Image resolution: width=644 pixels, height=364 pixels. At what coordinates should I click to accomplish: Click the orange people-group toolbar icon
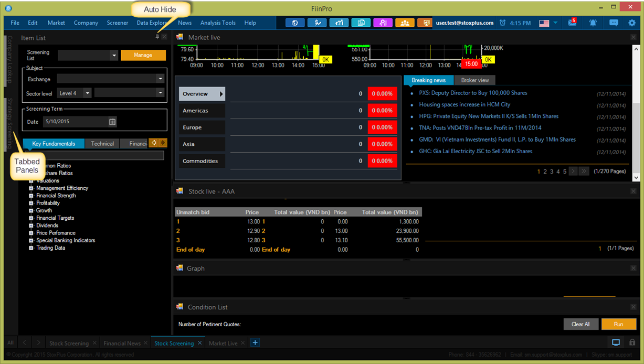(x=405, y=23)
